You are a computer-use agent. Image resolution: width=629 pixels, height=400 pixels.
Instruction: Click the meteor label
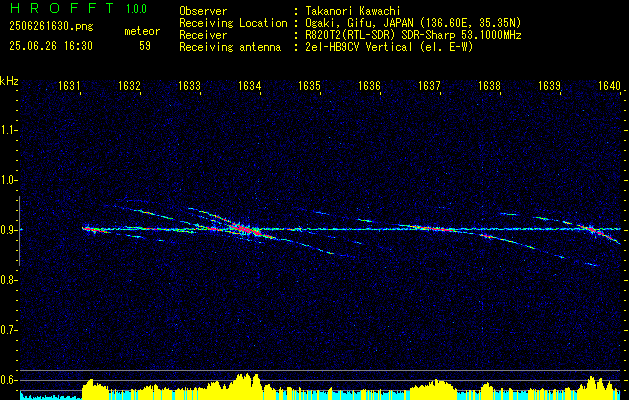pos(142,31)
